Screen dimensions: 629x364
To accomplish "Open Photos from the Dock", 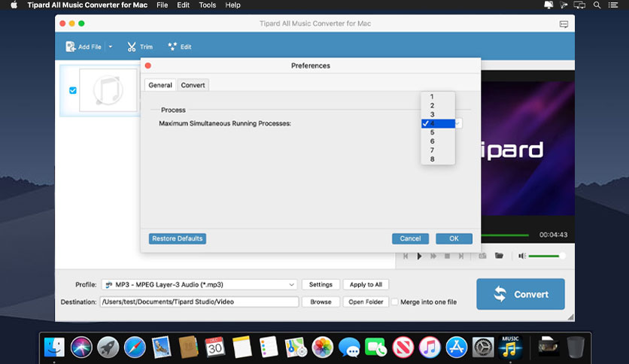I will [323, 347].
